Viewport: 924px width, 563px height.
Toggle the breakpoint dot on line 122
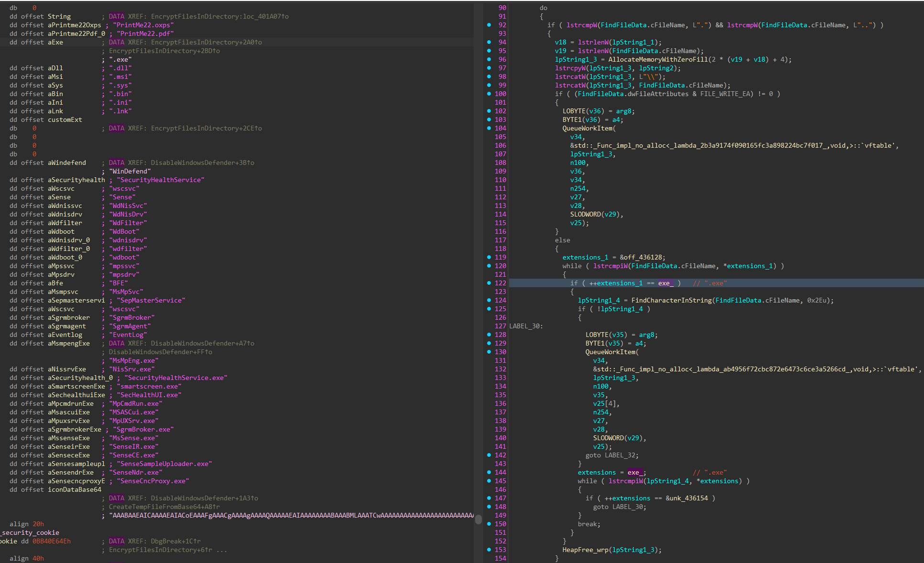(489, 283)
